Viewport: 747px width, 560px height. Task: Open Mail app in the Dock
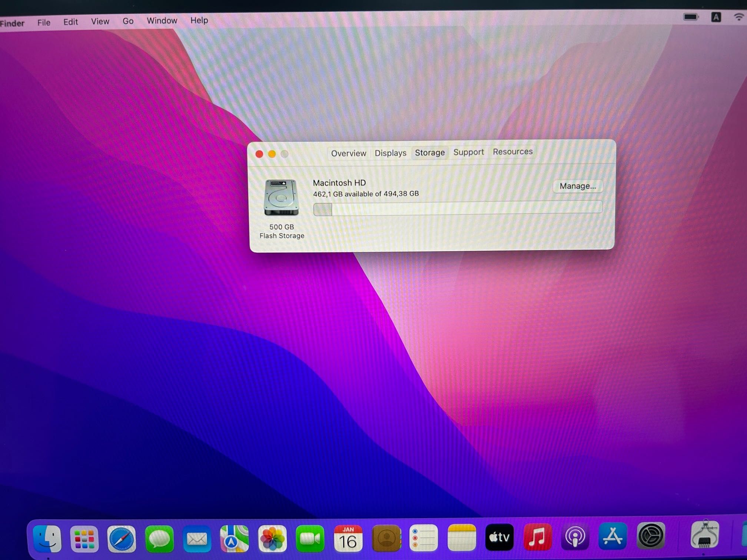coord(197,539)
